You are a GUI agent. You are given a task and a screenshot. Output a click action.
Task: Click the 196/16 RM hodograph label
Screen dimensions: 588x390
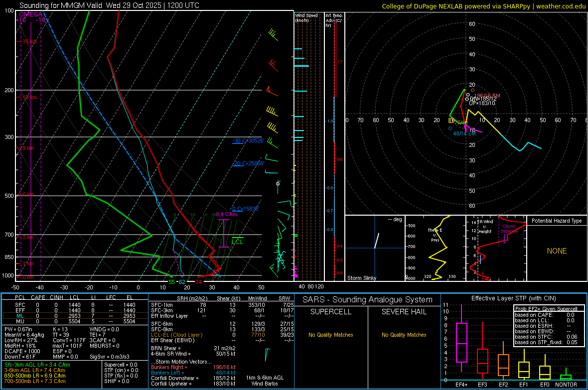tap(487, 96)
